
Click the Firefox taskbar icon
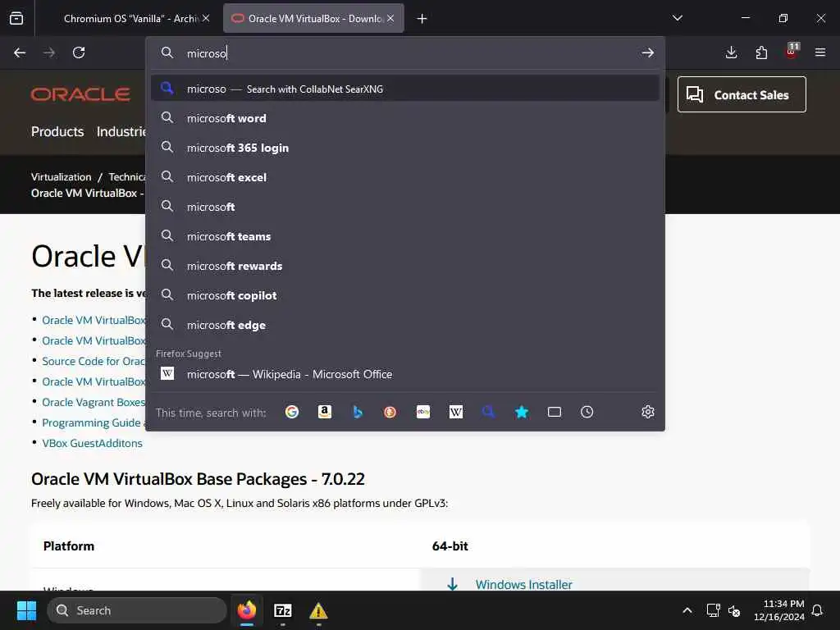247,610
